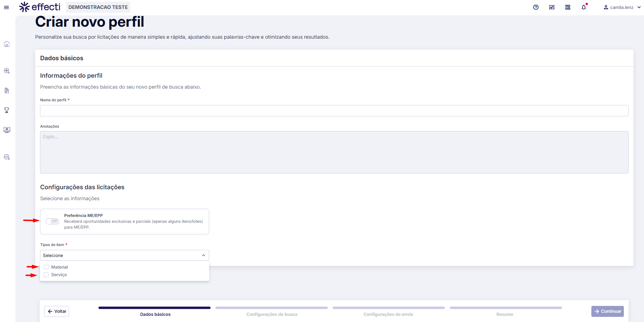Open the magnifier-with-eye search icon in the sidebar
The width and height of the screenshot is (644, 322).
click(x=6, y=71)
